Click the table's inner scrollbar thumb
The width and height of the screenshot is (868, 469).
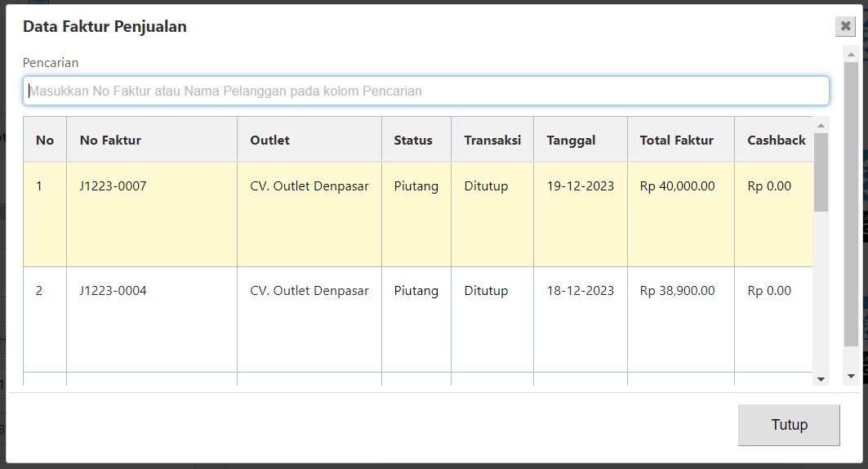coord(821,172)
